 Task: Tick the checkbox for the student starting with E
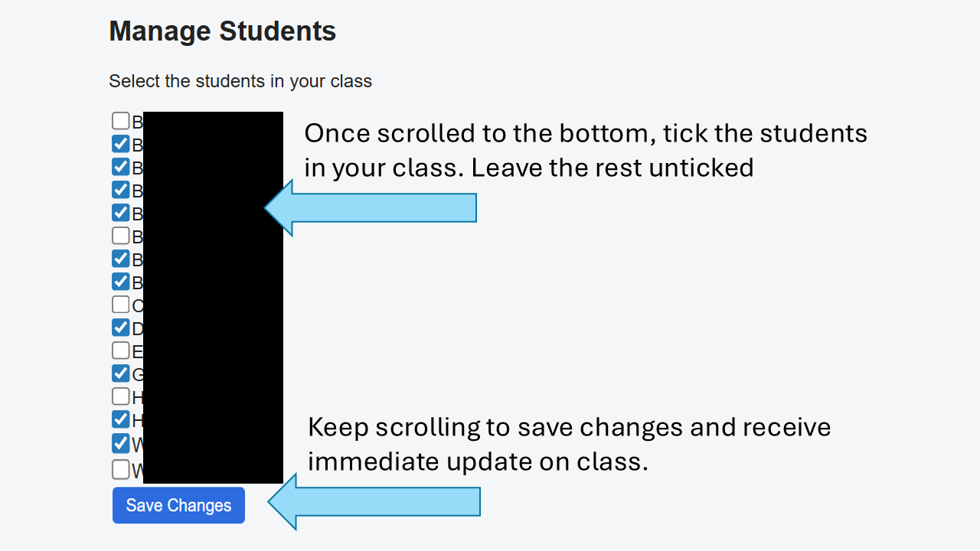(120, 350)
